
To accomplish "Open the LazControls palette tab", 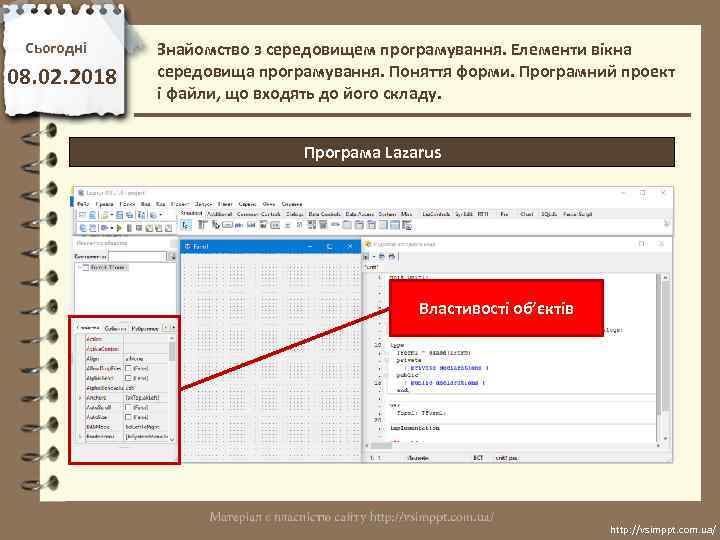I will (436, 214).
